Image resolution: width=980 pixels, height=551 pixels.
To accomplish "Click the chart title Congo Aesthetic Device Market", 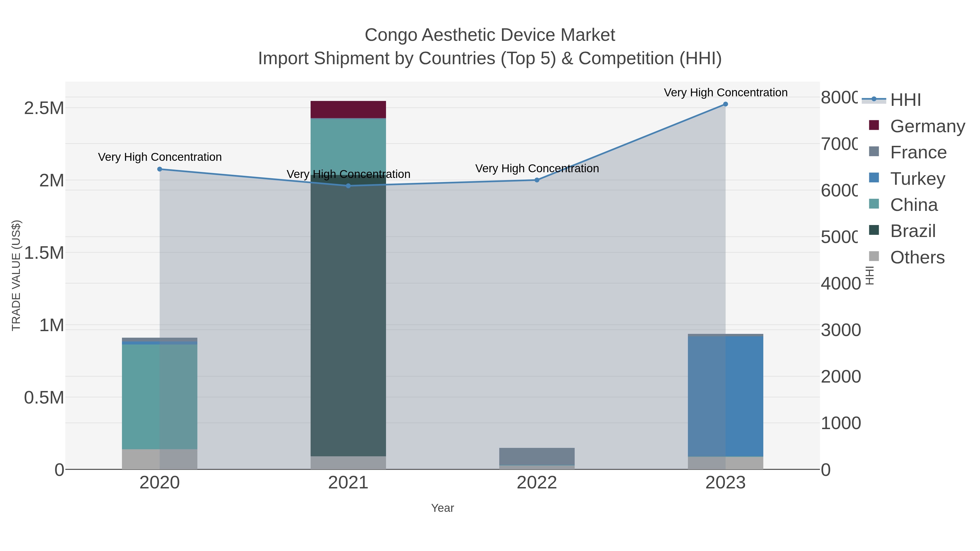I will [x=490, y=35].
